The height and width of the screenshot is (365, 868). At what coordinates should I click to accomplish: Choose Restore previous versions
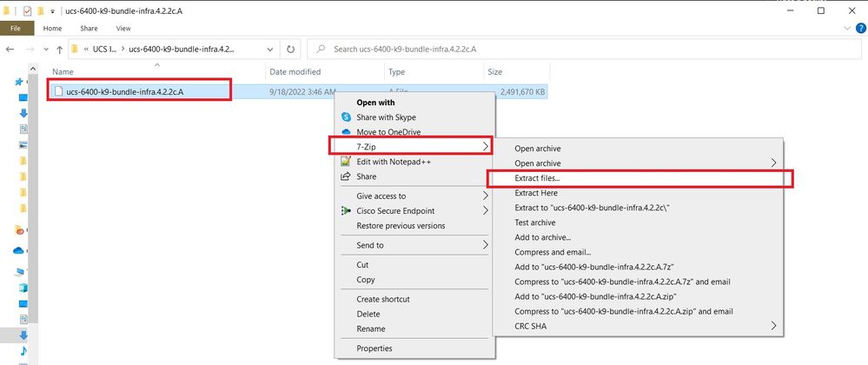pyautogui.click(x=415, y=226)
